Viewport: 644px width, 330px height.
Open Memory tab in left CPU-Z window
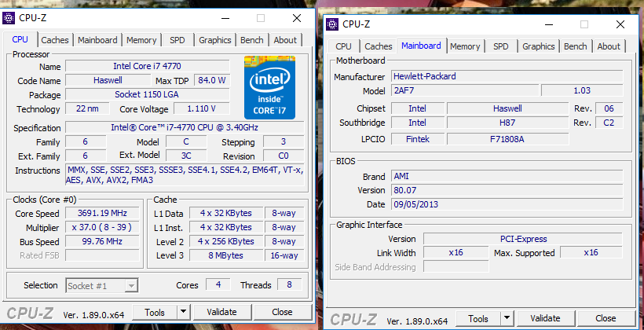pyautogui.click(x=141, y=40)
